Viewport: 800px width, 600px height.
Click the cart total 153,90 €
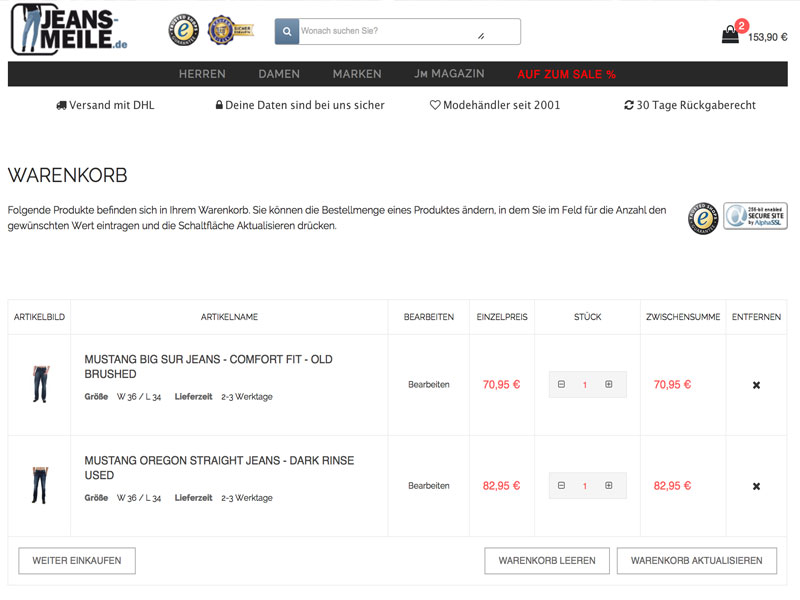pos(768,37)
